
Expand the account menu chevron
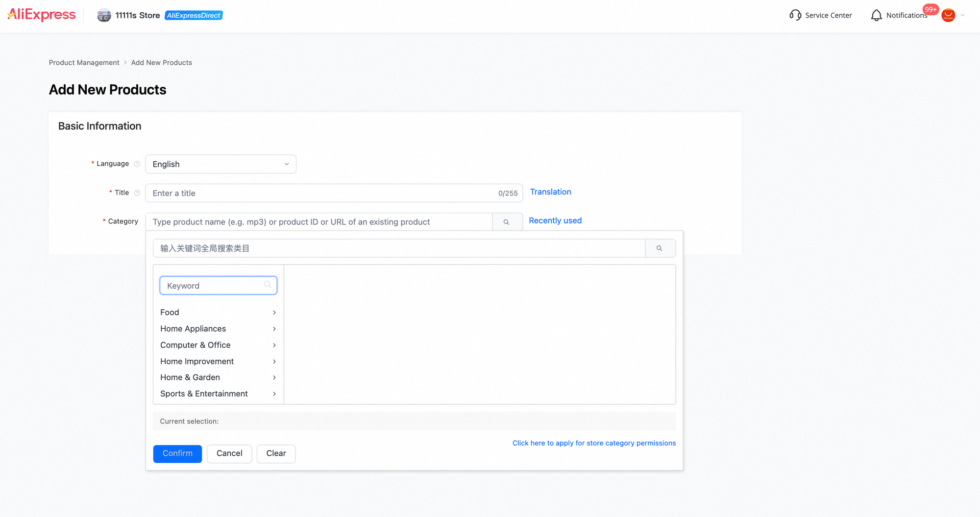coord(962,15)
